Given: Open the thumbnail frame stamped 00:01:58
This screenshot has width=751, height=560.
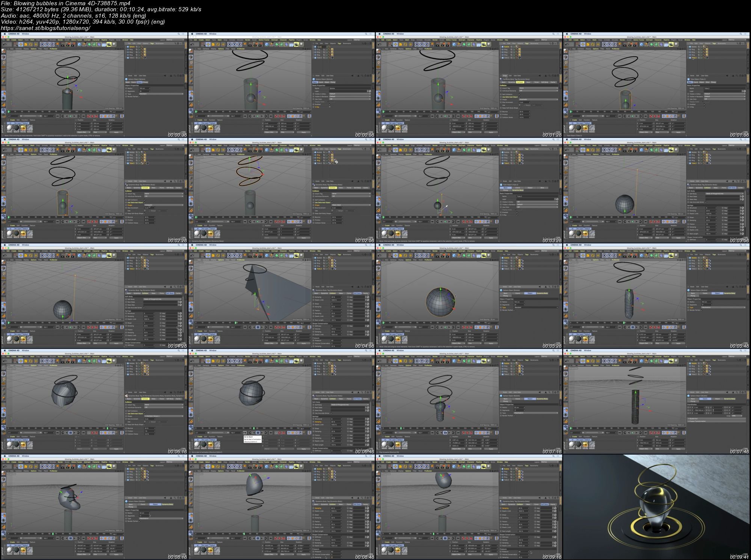Looking at the screenshot, I should click(x=657, y=85).
